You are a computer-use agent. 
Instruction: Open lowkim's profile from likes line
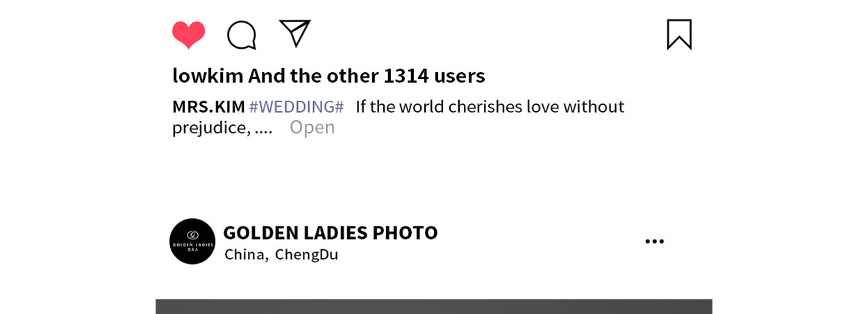(x=208, y=76)
